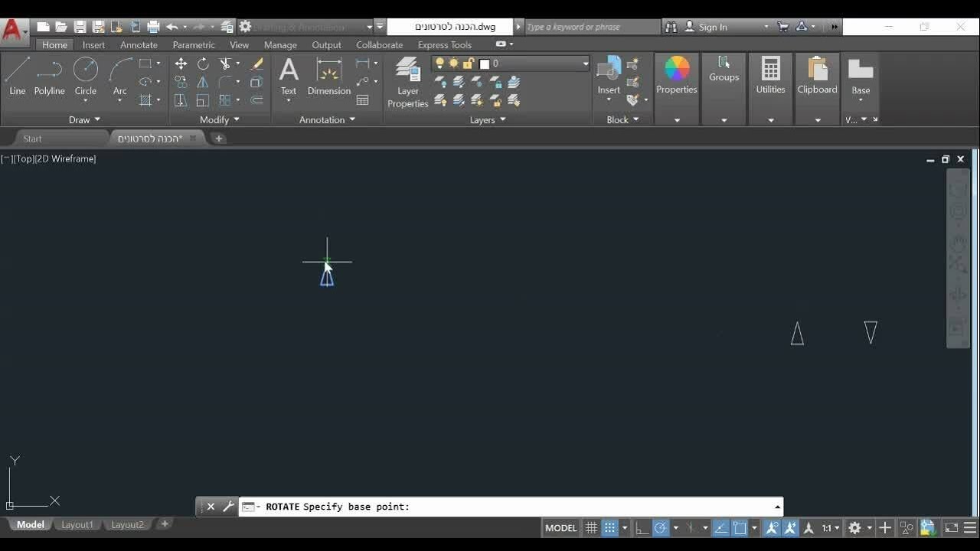This screenshot has height=551, width=980.
Task: Type in the keyword search field
Action: (x=592, y=27)
